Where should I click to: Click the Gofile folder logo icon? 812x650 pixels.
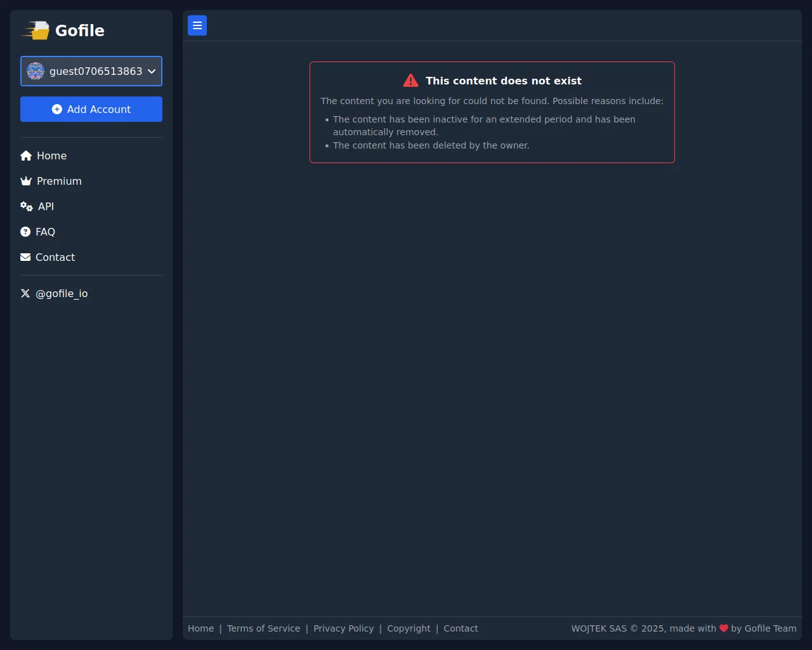(x=36, y=30)
